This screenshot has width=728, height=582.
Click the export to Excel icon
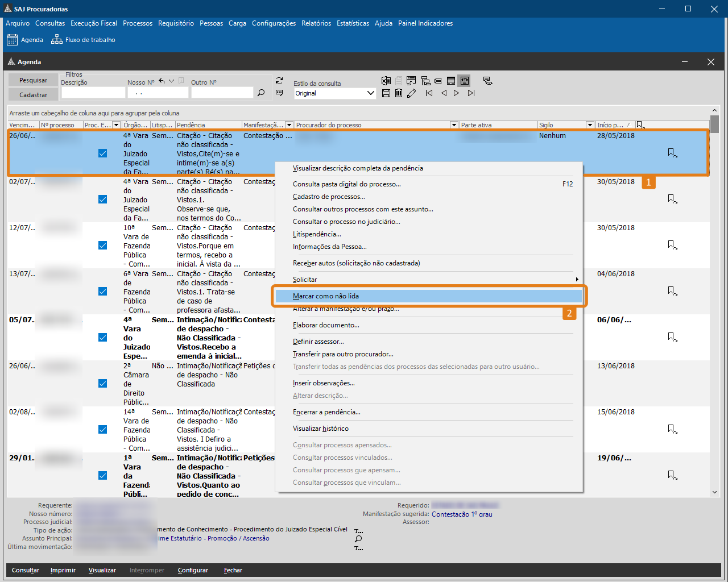pos(386,81)
